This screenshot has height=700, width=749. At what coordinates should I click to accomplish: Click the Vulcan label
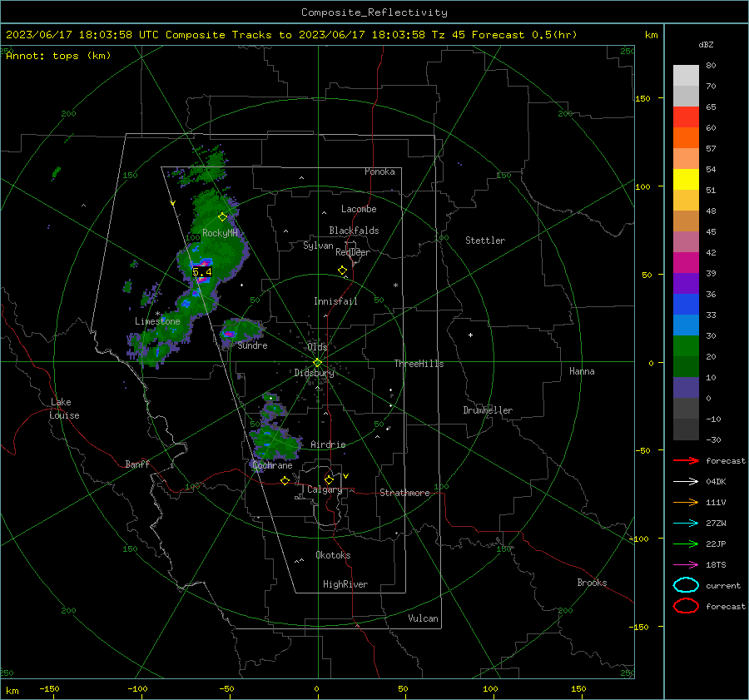[x=424, y=618]
